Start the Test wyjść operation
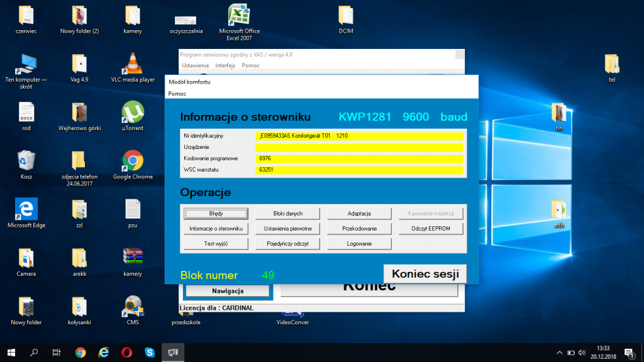 pyautogui.click(x=216, y=244)
